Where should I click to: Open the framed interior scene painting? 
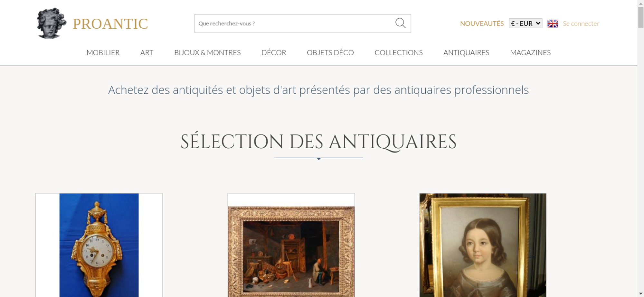[291, 245]
